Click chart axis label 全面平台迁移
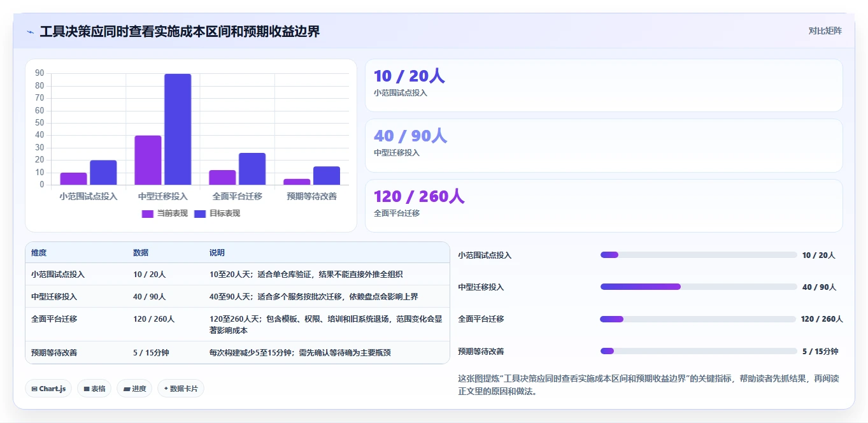 point(238,196)
